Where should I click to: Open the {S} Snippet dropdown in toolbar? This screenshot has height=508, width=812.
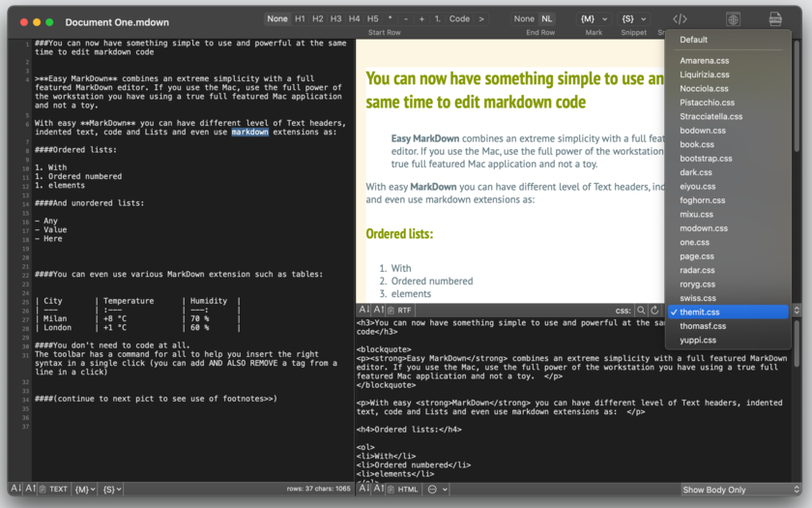(x=634, y=18)
